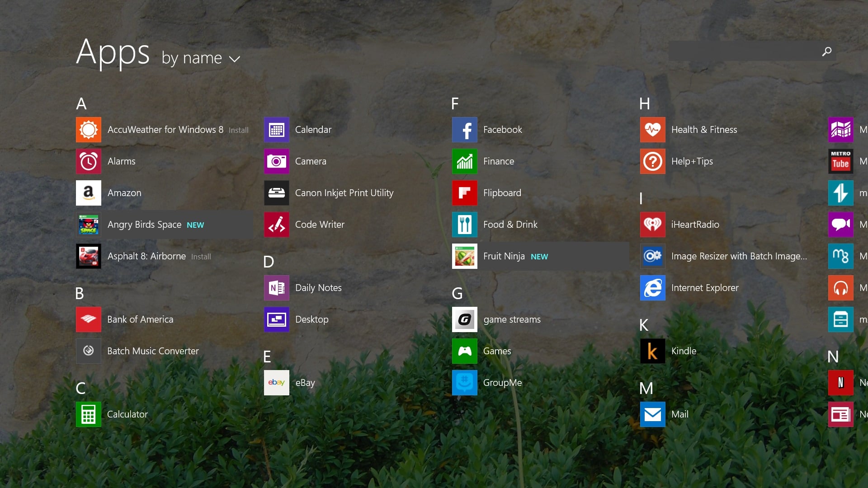The image size is (868, 488).
Task: Open the Food & Drink app
Action: click(510, 224)
